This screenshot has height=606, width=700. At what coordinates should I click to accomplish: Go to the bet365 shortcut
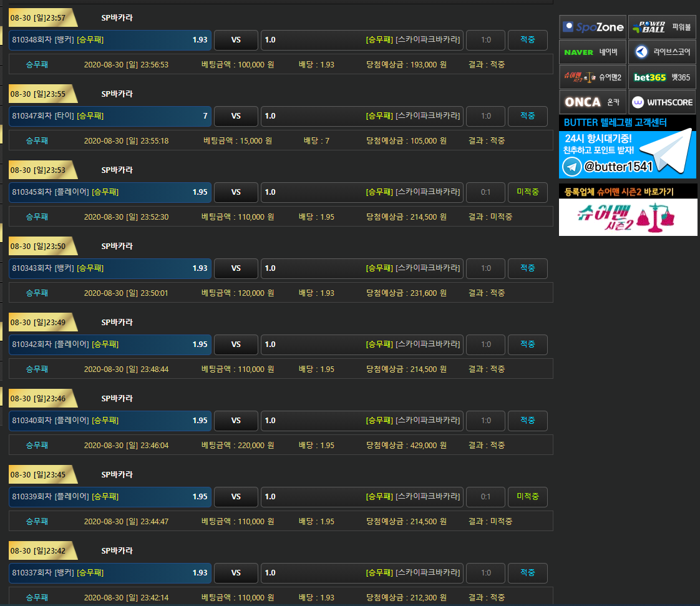click(x=662, y=77)
